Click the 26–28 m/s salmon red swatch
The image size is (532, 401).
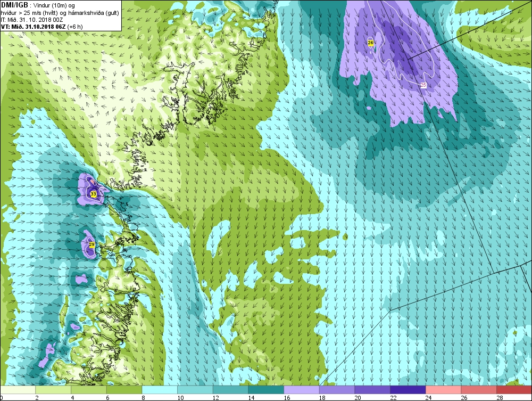(479, 390)
